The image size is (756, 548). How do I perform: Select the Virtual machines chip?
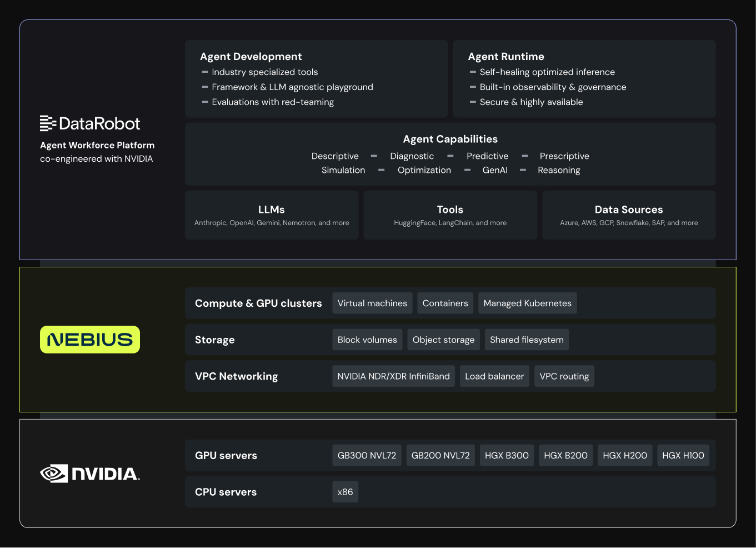coord(372,303)
